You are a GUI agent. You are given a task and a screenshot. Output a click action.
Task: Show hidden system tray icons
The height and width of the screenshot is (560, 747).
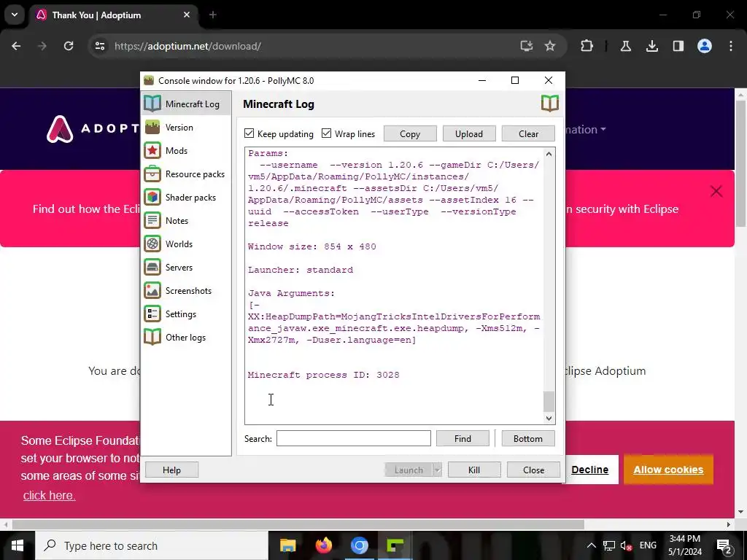pyautogui.click(x=591, y=545)
